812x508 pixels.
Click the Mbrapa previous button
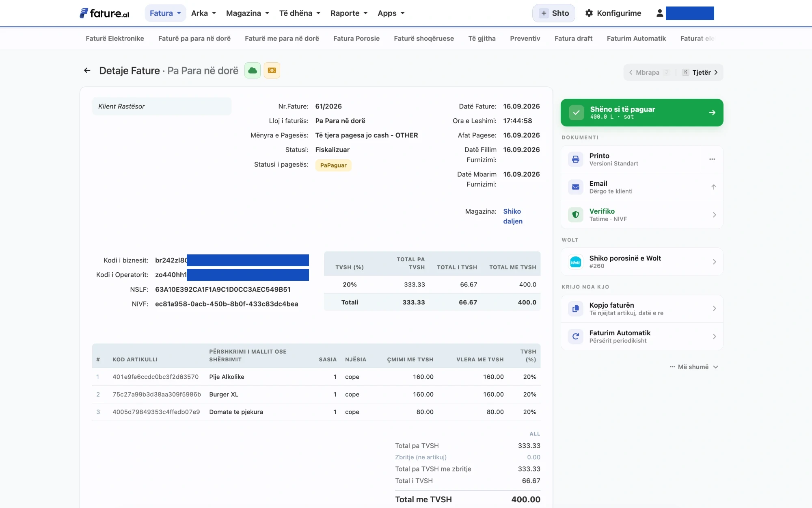(x=648, y=72)
